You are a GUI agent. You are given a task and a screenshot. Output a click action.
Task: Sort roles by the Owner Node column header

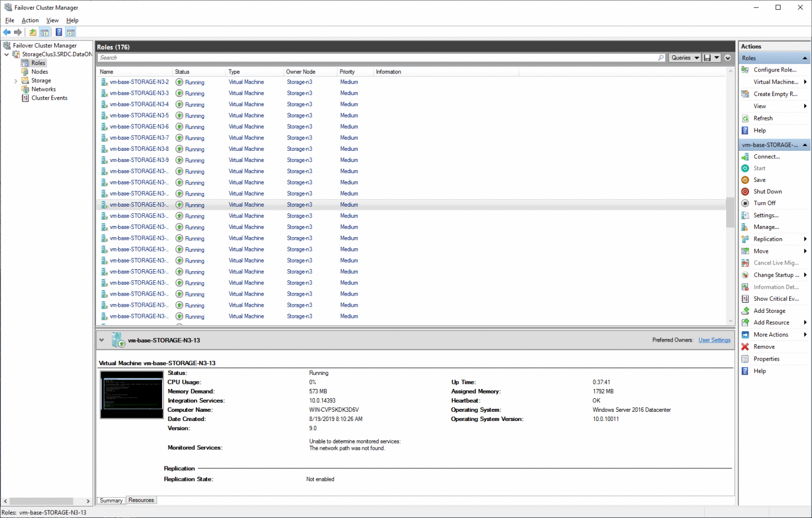(x=310, y=72)
